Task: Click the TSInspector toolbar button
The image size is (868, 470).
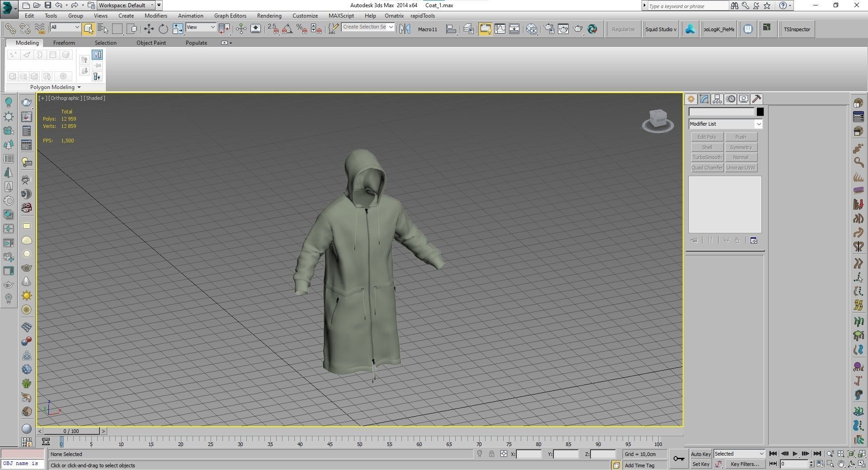Action: click(797, 29)
